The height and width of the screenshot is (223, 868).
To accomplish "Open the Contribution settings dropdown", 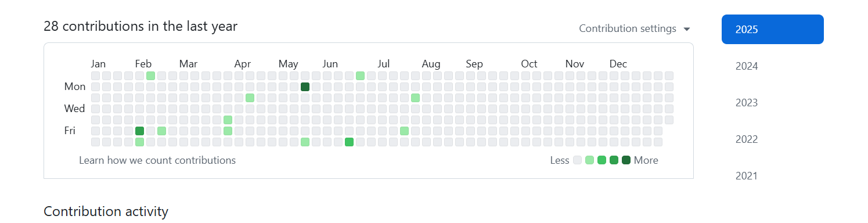I will (x=635, y=28).
